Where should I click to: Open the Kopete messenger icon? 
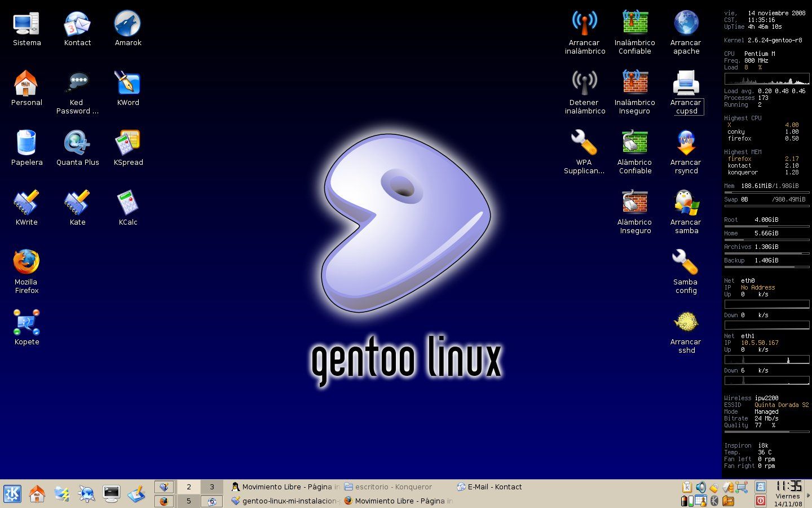coord(27,322)
